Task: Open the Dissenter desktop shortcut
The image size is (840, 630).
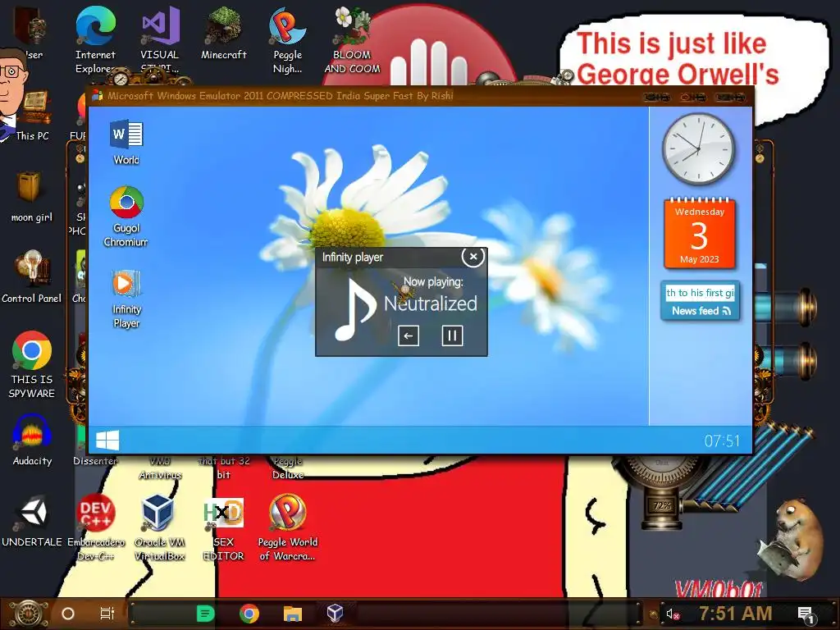Action: point(95,461)
